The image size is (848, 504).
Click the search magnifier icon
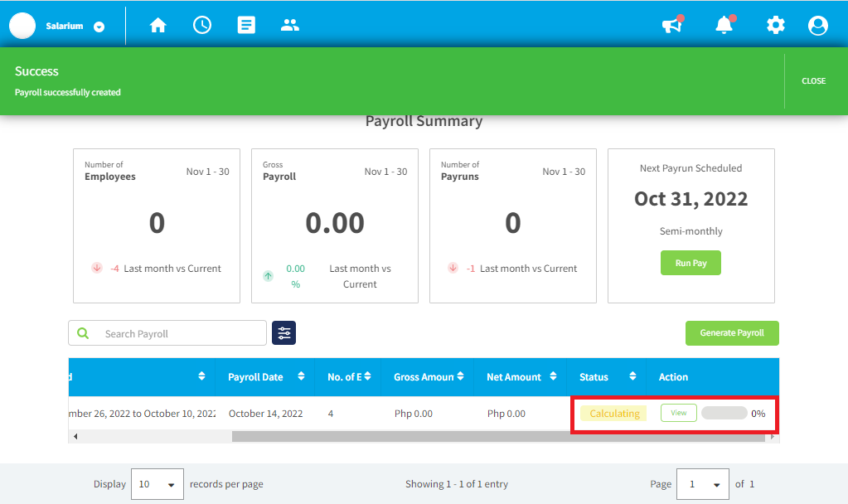click(83, 333)
